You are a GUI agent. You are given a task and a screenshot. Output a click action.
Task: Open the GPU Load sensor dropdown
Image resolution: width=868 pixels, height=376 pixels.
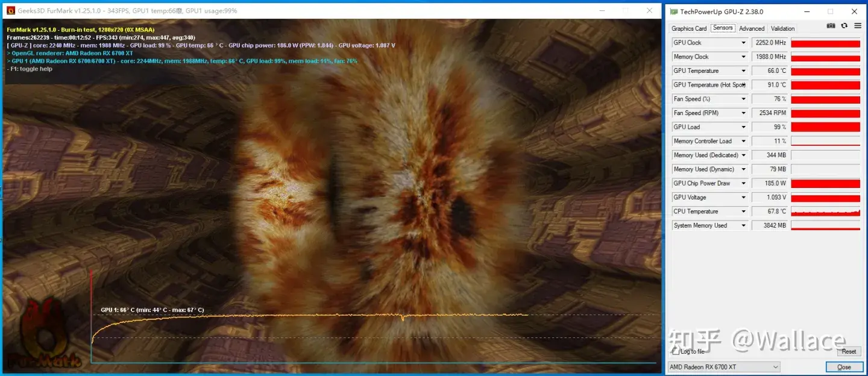pos(743,127)
